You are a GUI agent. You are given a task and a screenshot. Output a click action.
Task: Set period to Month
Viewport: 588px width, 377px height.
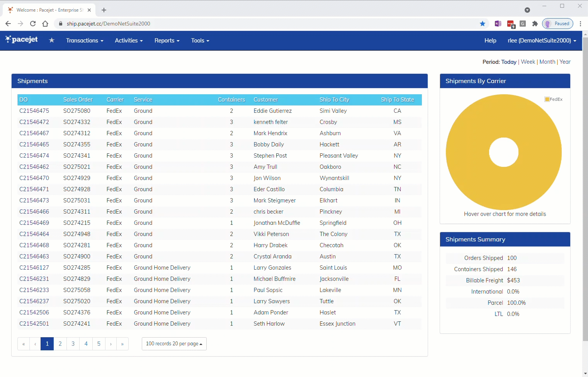point(547,62)
